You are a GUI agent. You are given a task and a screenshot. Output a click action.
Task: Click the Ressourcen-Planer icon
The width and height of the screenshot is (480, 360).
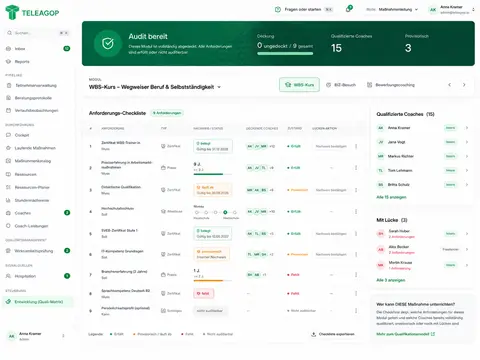(x=9, y=187)
